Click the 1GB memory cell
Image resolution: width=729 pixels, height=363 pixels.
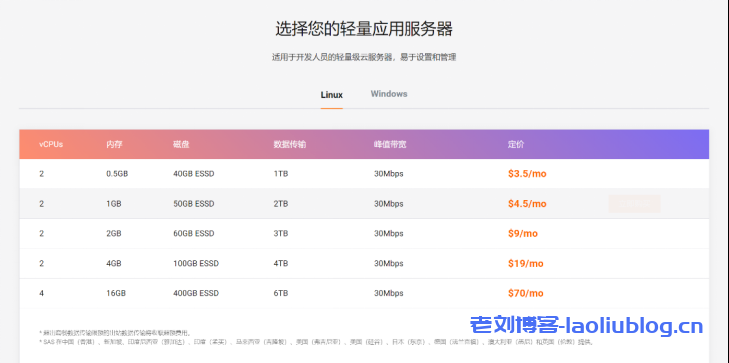coord(114,204)
